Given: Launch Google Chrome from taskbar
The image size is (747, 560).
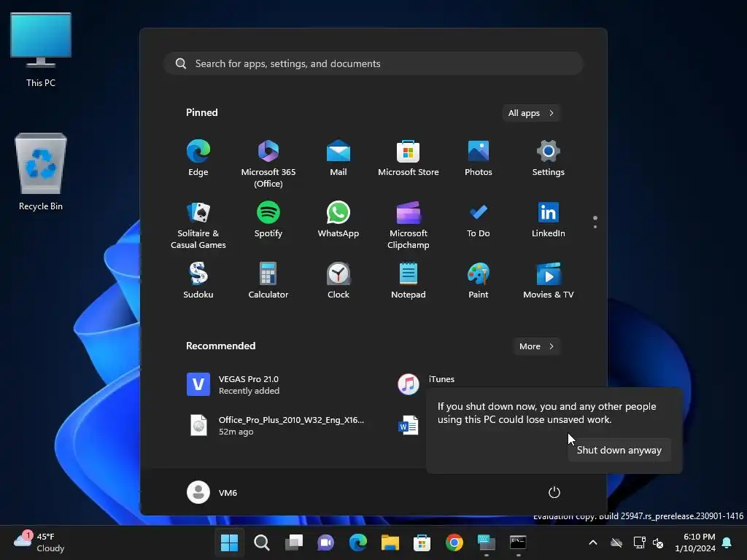Looking at the screenshot, I should [x=454, y=542].
